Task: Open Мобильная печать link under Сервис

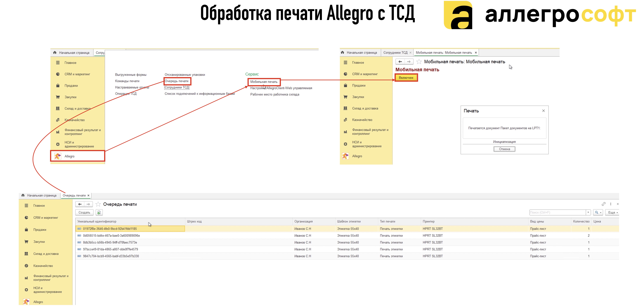Action: (x=264, y=82)
